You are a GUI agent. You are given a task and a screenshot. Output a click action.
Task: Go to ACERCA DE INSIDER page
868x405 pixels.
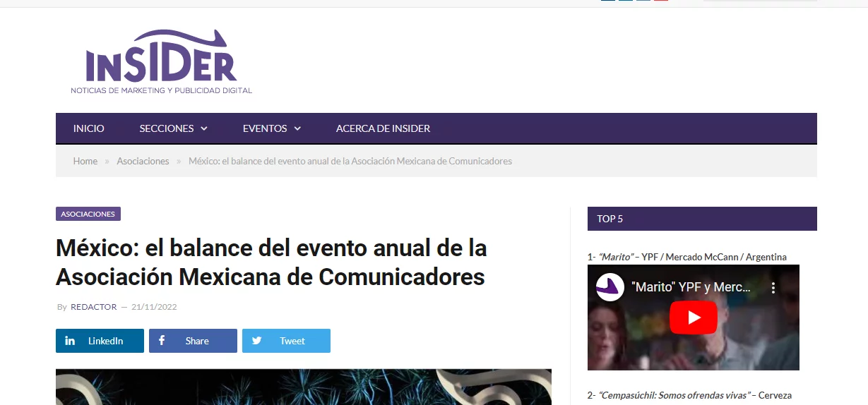click(x=383, y=128)
